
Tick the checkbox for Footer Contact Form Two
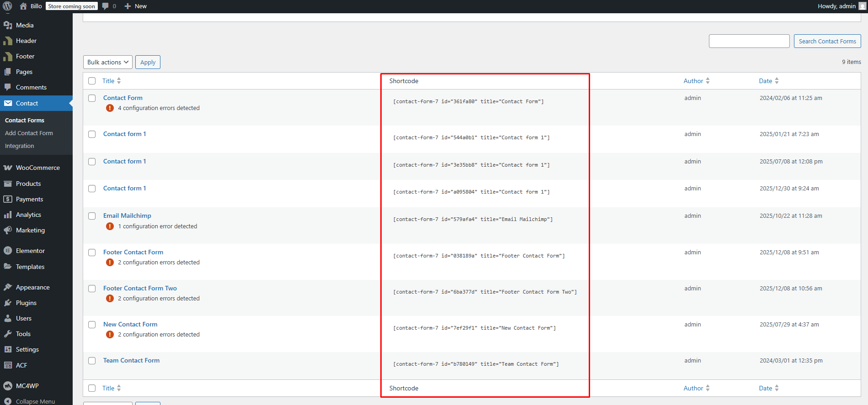(x=92, y=289)
